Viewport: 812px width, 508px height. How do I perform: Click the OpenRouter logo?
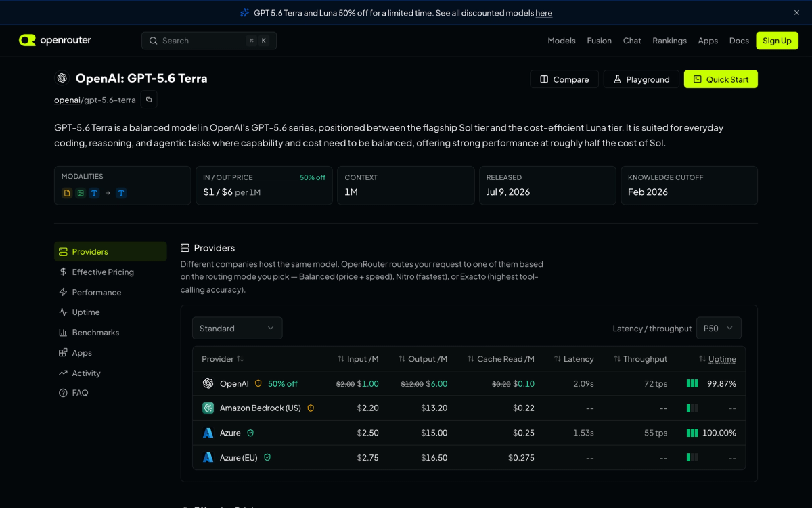tap(55, 41)
